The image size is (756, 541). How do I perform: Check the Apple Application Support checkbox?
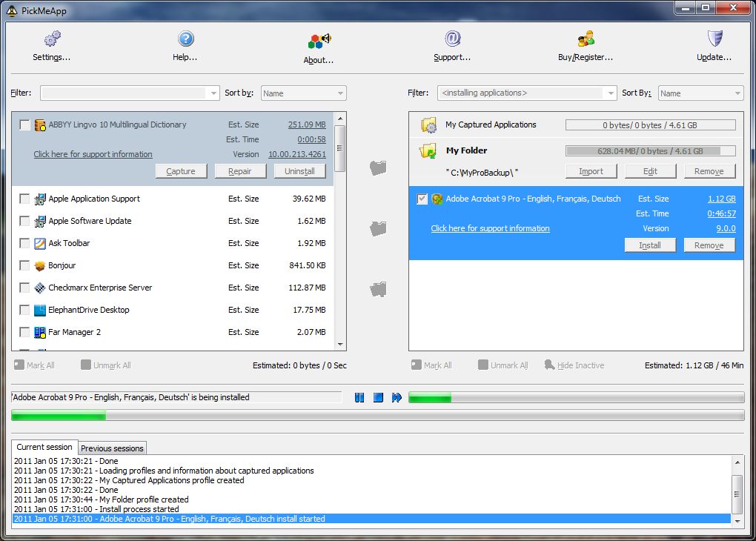[x=24, y=199]
